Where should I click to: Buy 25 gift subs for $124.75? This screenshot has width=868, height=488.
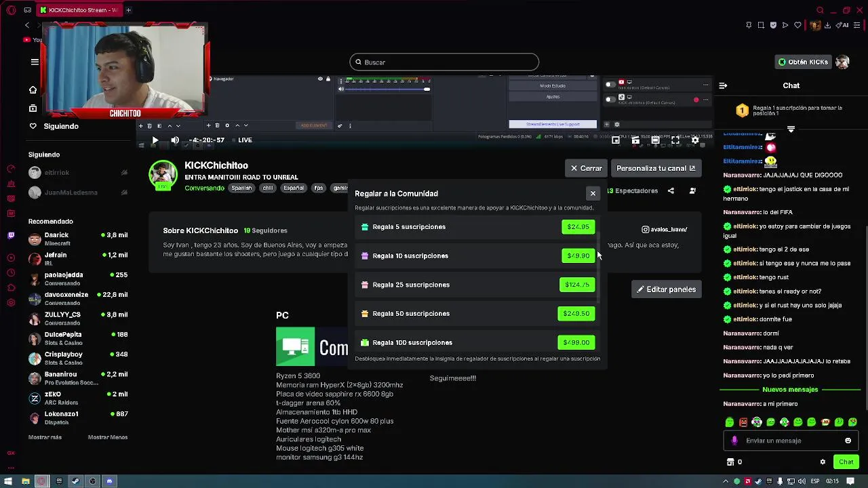click(577, 285)
